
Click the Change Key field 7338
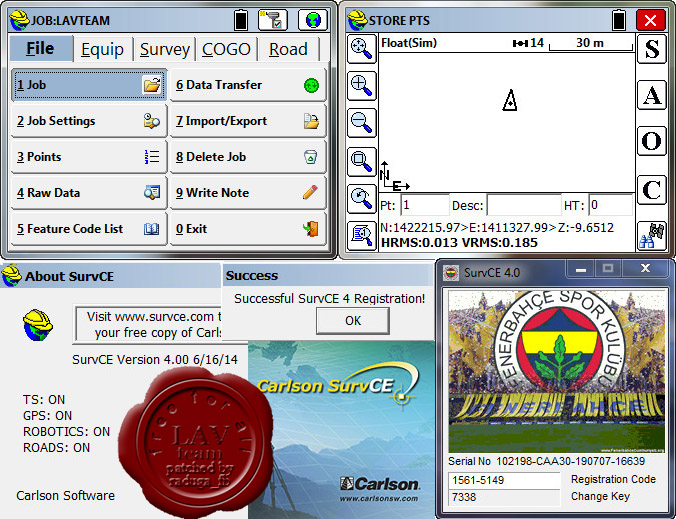tap(504, 497)
